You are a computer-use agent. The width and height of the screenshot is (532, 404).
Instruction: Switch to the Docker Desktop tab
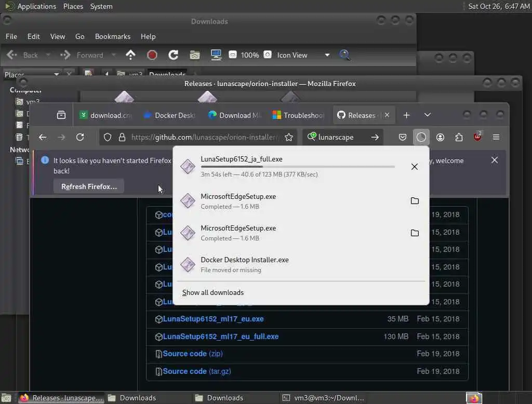coord(170,115)
